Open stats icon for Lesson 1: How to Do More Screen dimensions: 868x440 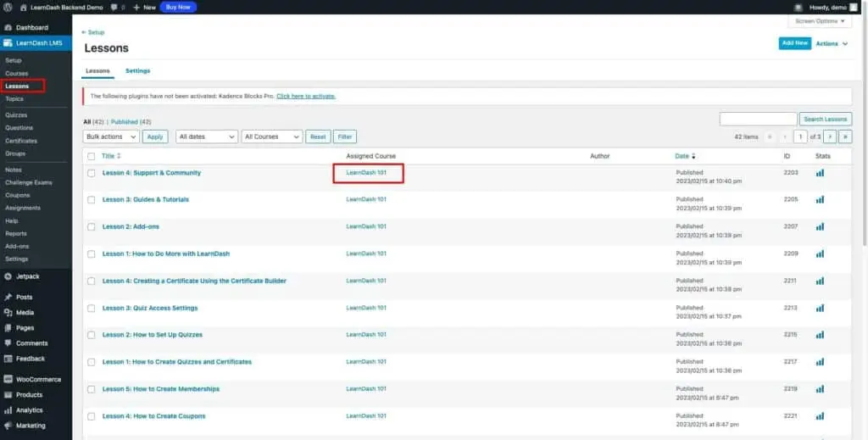820,253
